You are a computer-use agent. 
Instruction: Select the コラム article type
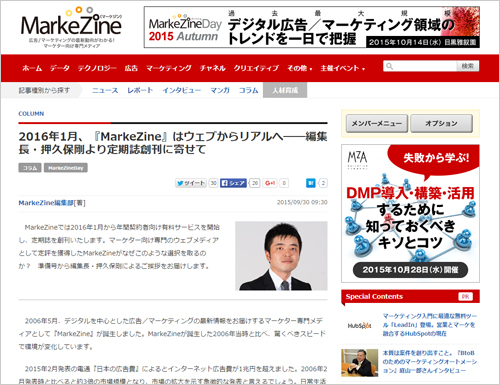tap(248, 90)
